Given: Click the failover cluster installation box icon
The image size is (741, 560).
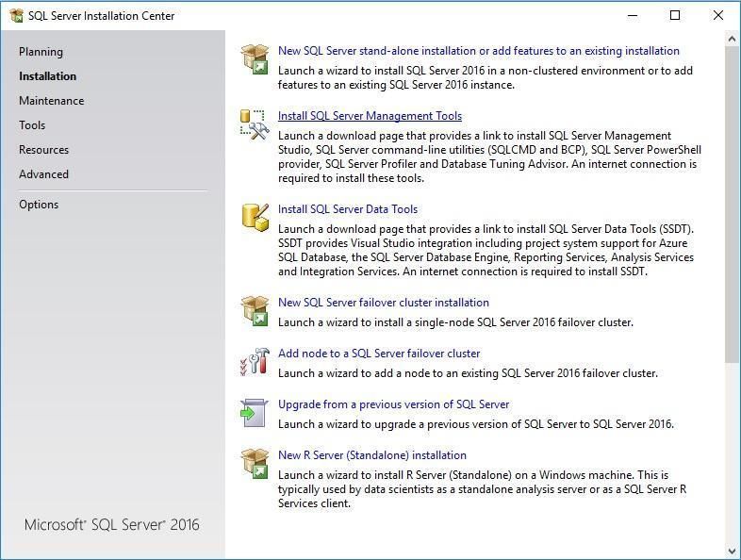Looking at the screenshot, I should pyautogui.click(x=255, y=311).
